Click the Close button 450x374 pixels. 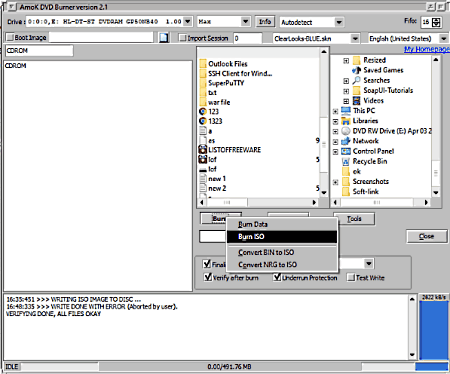[426, 236]
